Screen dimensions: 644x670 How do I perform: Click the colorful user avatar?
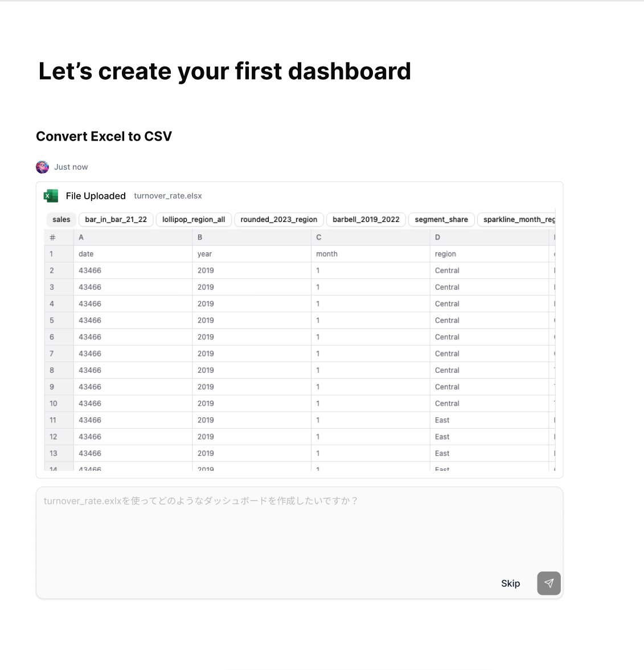[x=42, y=167]
